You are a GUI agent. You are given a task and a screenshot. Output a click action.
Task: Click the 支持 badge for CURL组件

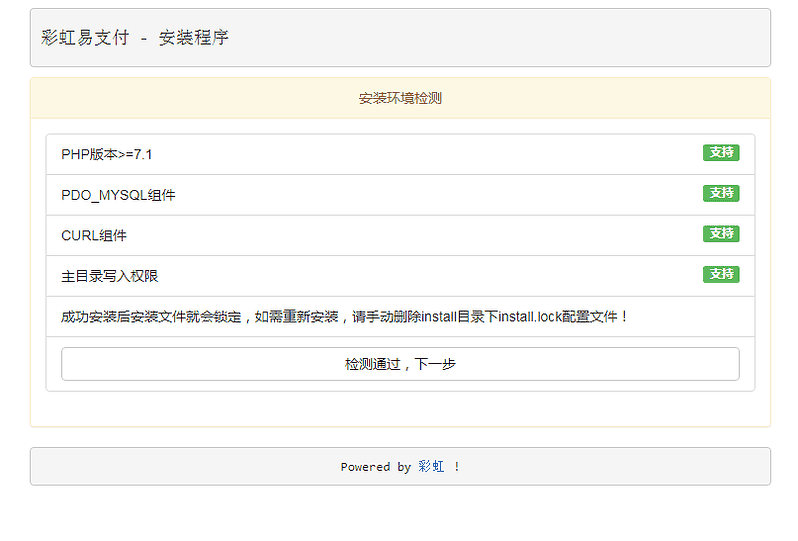[x=721, y=234]
